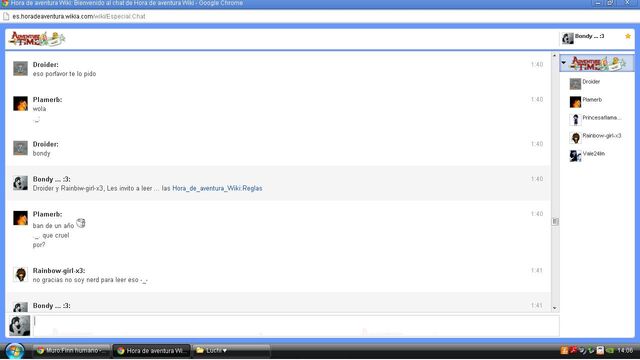Click the scroll up arrow of chat
Screen dimensions: 640x360
point(554,55)
